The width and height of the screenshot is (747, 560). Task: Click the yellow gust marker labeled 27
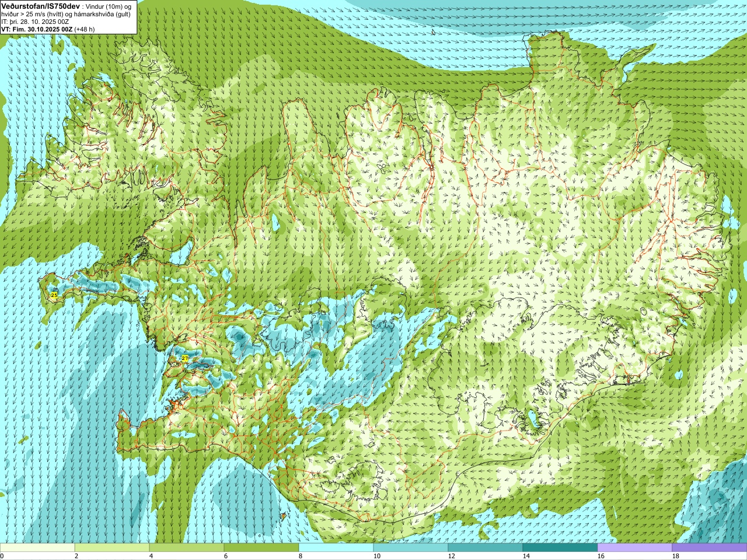185,358
